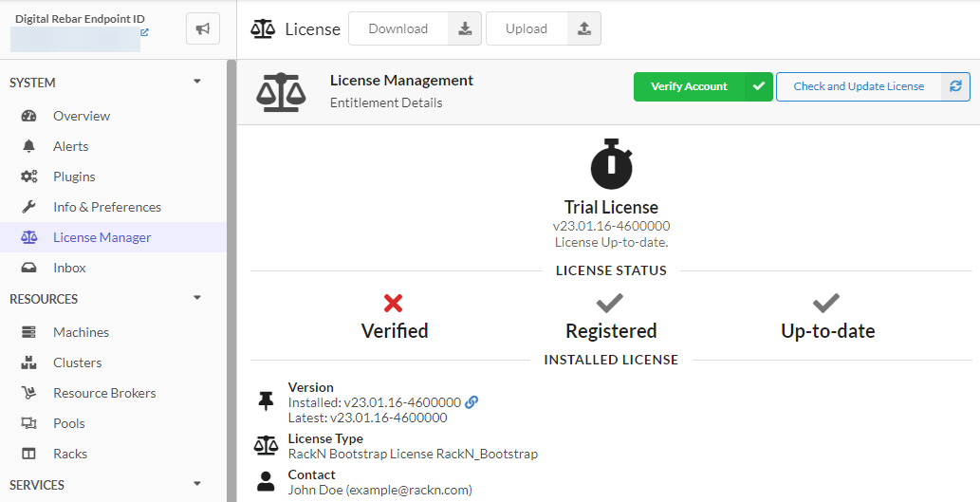980x502 pixels.
Task: Click the sidebar vertical scrollbar
Action: click(231, 285)
